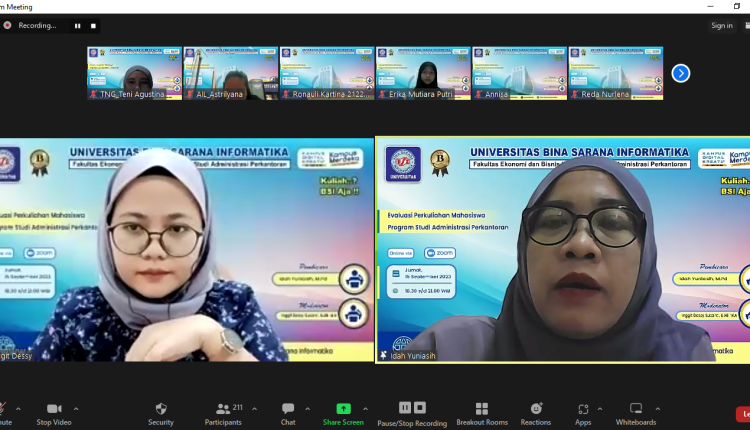
Task: Click muted mic icon on AIL_Astrilyana thumbnail
Action: pyautogui.click(x=190, y=94)
